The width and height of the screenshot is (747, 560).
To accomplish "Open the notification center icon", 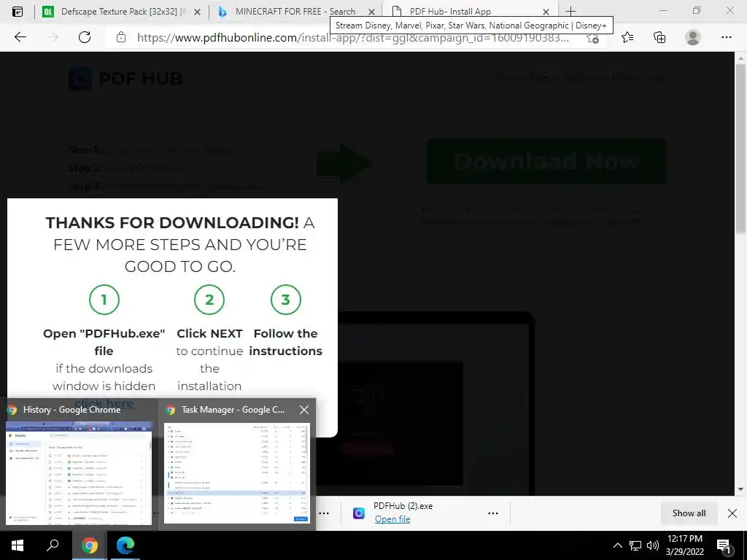I will tap(724, 546).
